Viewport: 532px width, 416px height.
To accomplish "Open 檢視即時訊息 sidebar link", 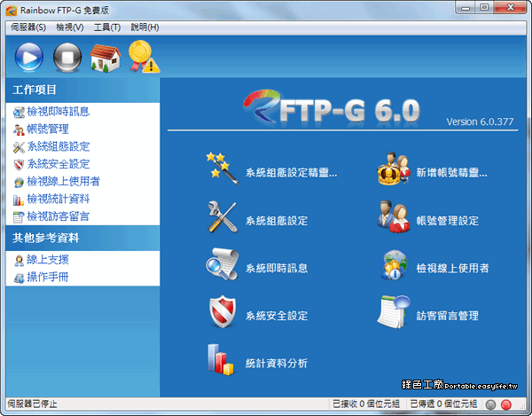I will [59, 112].
